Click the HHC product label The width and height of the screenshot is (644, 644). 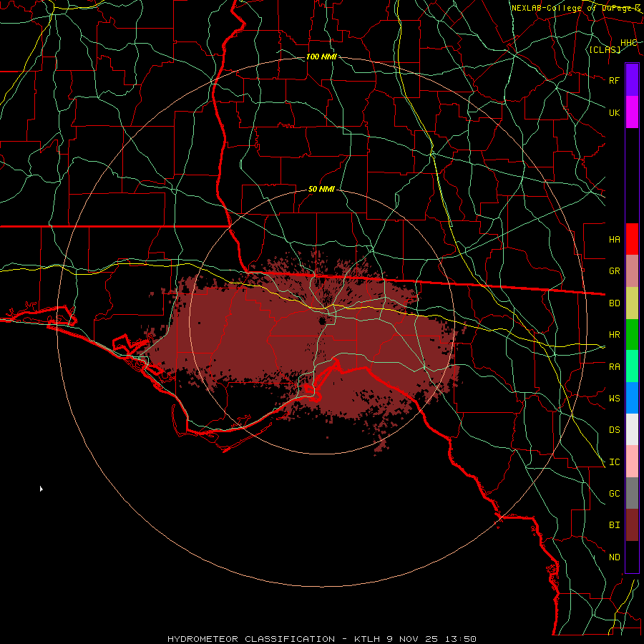coord(628,43)
